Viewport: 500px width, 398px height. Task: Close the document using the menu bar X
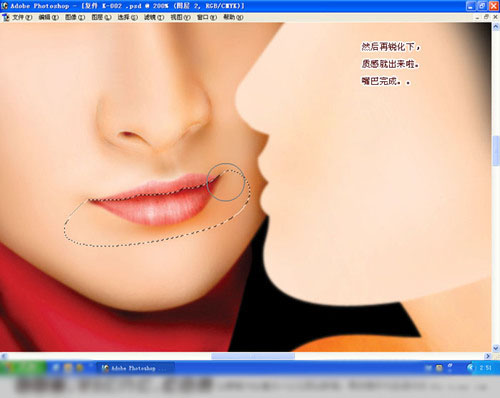pos(495,17)
